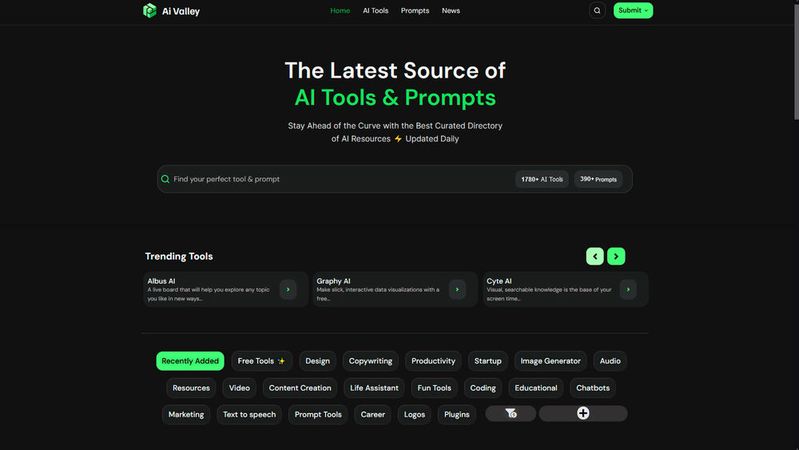This screenshot has width=799, height=450.
Task: Open search with the header magnifier icon
Action: pos(597,11)
